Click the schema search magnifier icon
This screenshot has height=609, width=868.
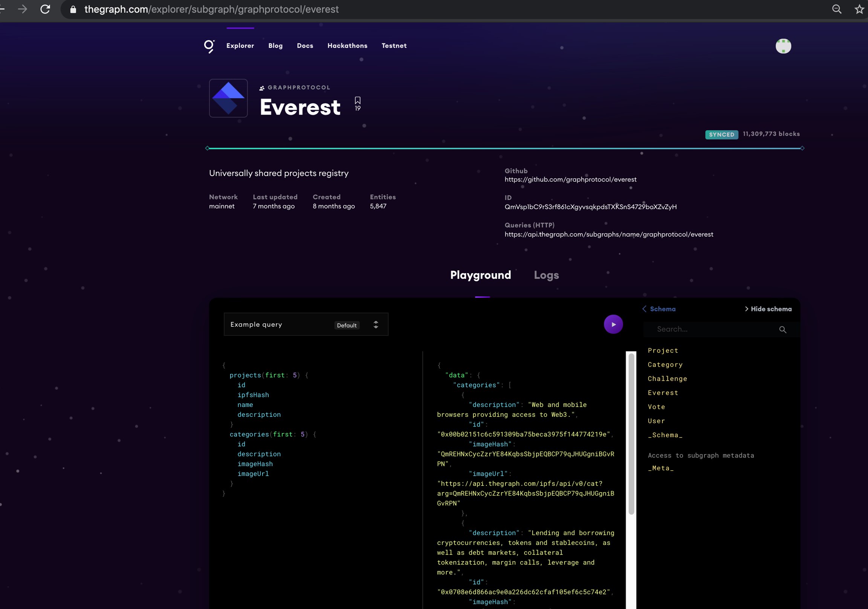coord(782,329)
